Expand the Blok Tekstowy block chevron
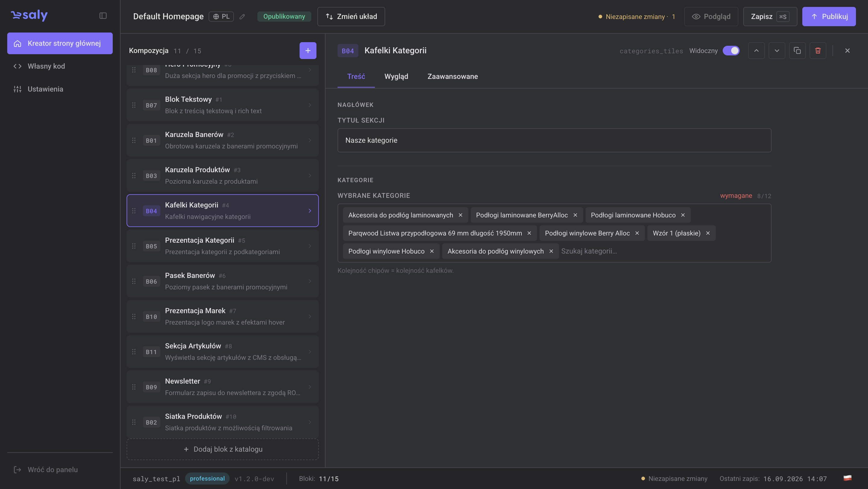868x489 pixels. coord(310,105)
